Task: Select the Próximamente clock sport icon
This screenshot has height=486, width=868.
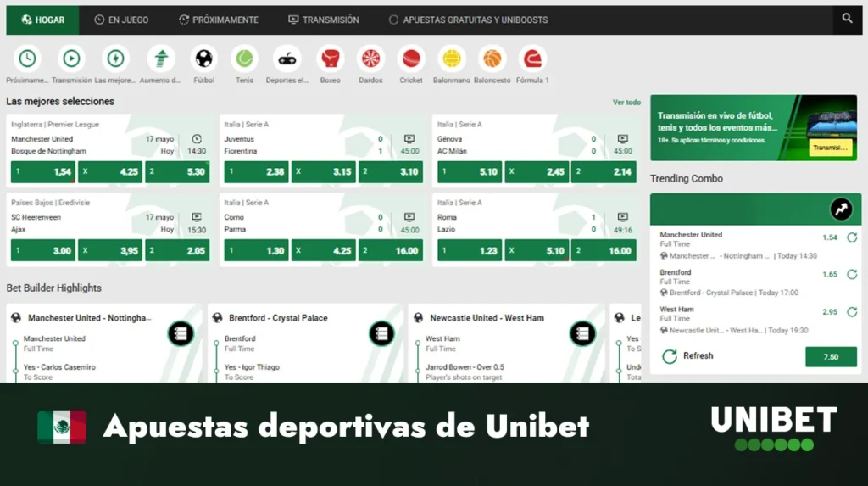Action: tap(27, 59)
